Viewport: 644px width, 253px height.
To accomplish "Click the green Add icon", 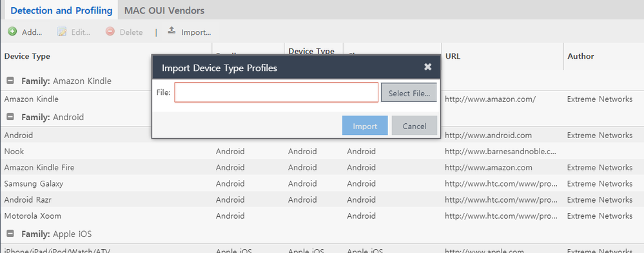I will [x=12, y=31].
